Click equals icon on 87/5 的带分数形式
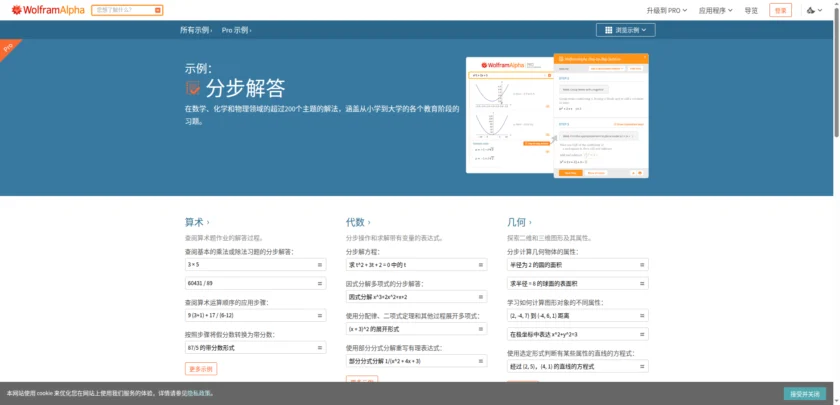 320,348
